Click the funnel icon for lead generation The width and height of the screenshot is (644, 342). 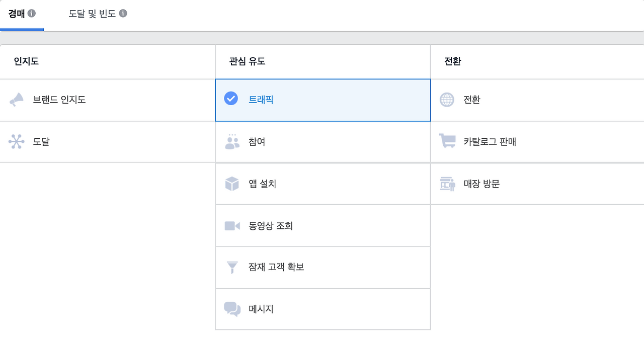[231, 267]
